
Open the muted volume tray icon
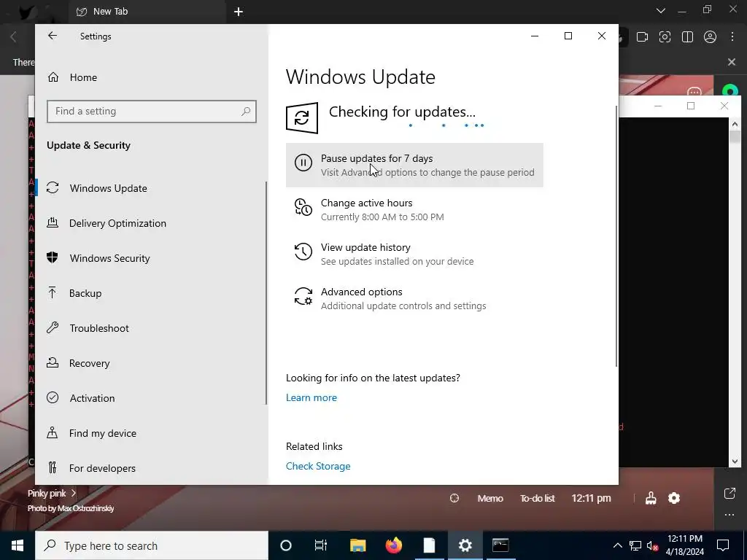[652, 545]
